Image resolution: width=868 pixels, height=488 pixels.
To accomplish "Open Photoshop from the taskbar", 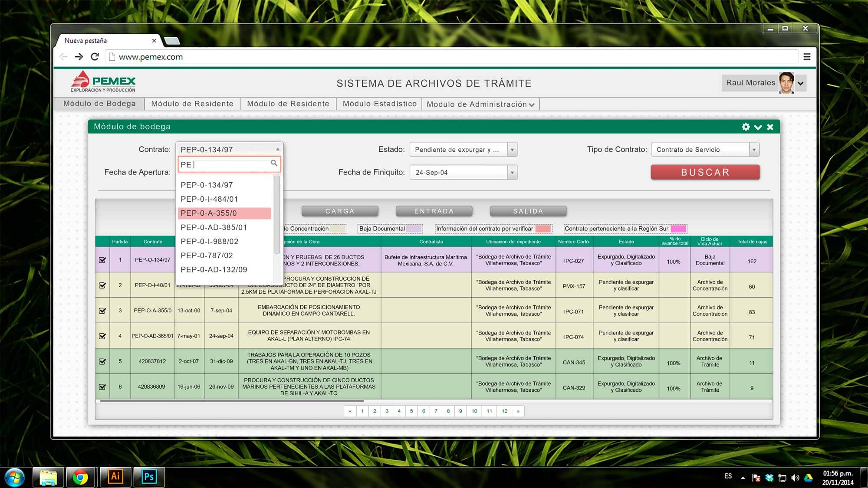I will pos(149,477).
